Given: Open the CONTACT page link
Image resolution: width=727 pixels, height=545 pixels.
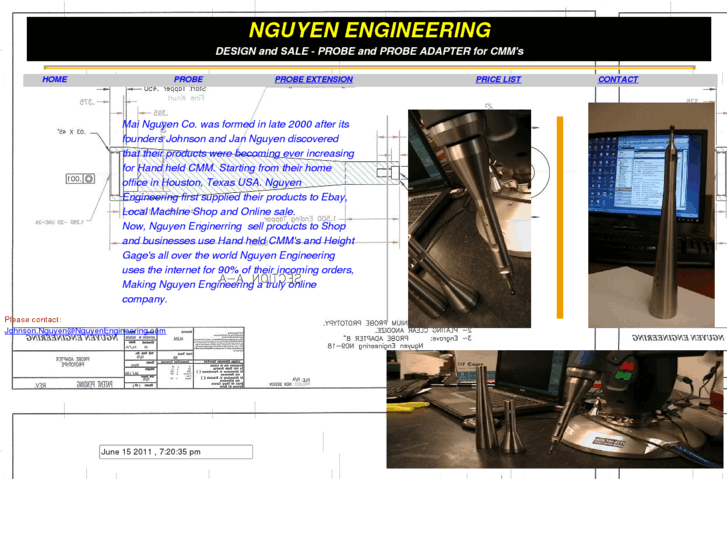Looking at the screenshot, I should [x=618, y=79].
